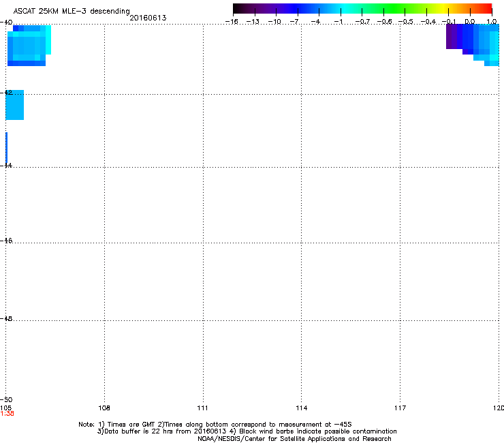Click the title text 'ASCAT 25KM MLE-3 descending'
Image resolution: width=504 pixels, height=443 pixels.
point(72,12)
